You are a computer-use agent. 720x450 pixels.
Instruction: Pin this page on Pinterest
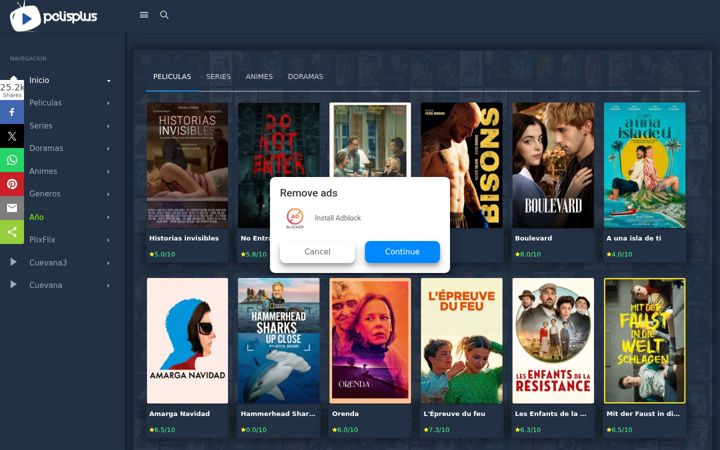click(12, 184)
